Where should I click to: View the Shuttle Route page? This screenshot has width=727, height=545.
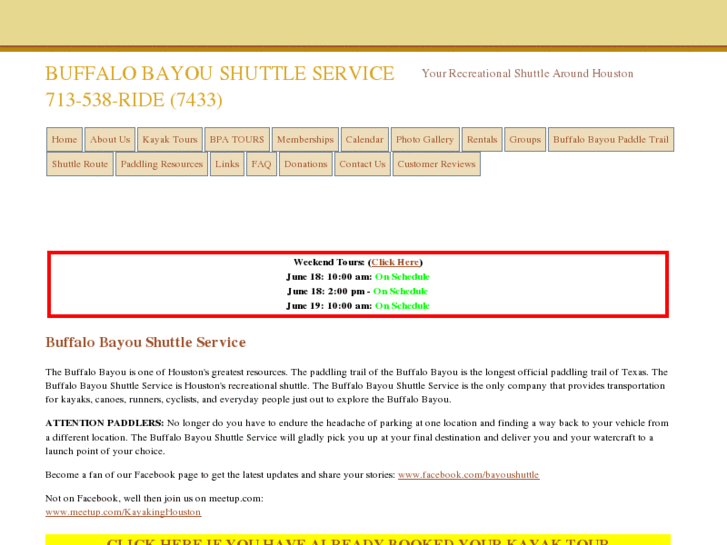coord(80,164)
